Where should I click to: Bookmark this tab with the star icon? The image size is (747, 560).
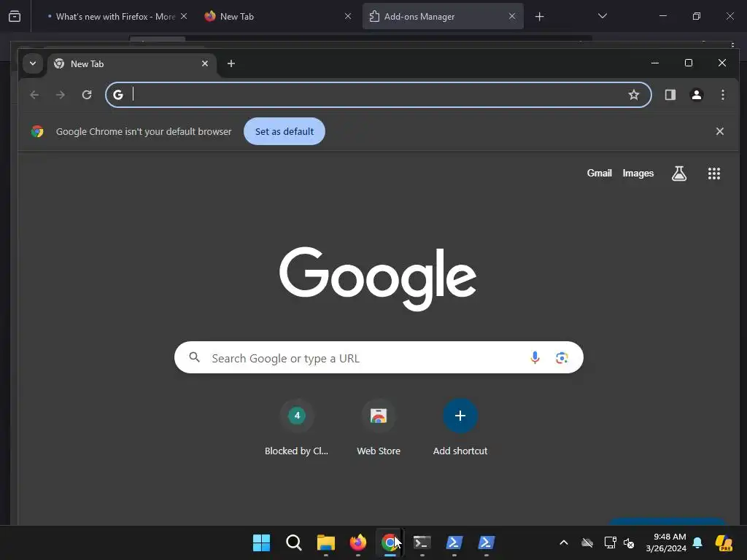pyautogui.click(x=634, y=95)
